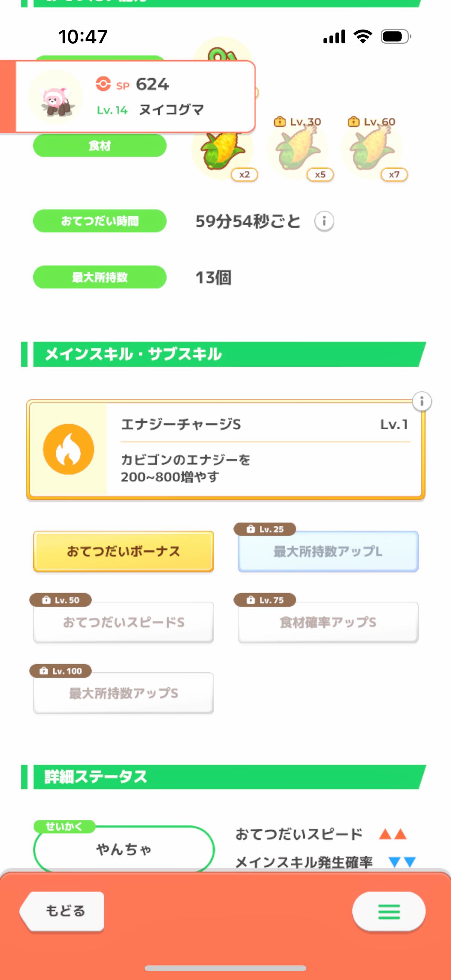
Task: Open the green hamburger menu
Action: coord(389,911)
